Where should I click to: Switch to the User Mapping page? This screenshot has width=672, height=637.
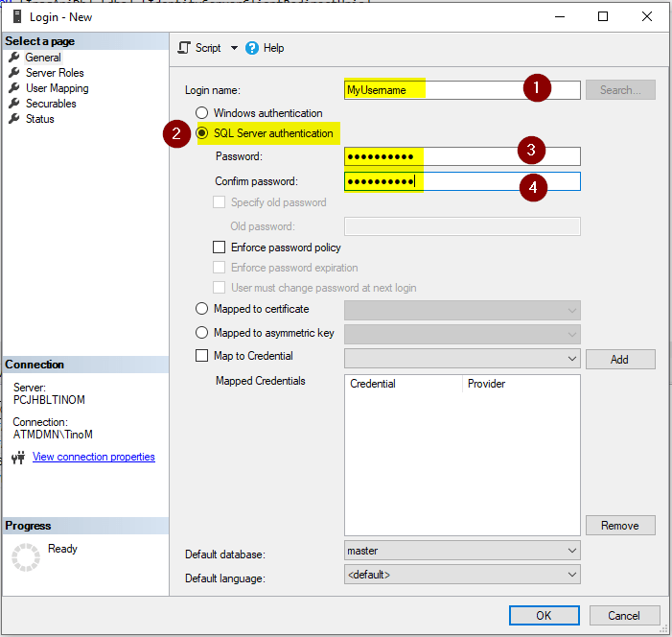pos(58,88)
